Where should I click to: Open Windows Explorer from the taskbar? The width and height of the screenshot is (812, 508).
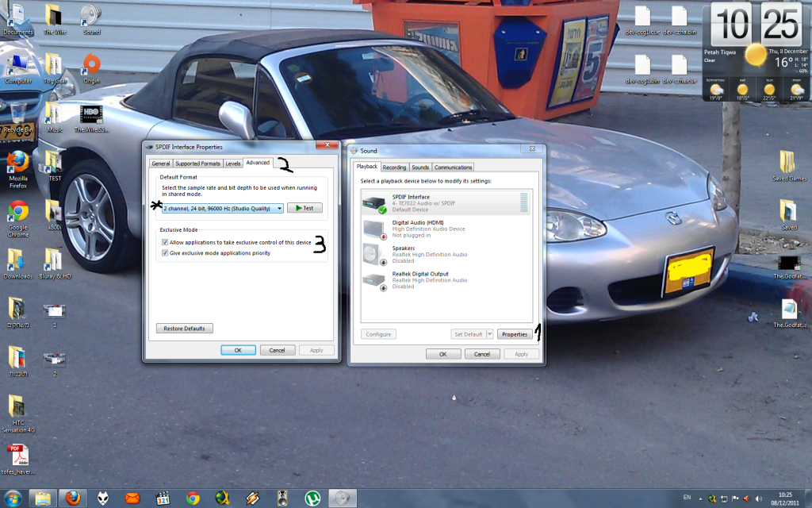[43, 498]
